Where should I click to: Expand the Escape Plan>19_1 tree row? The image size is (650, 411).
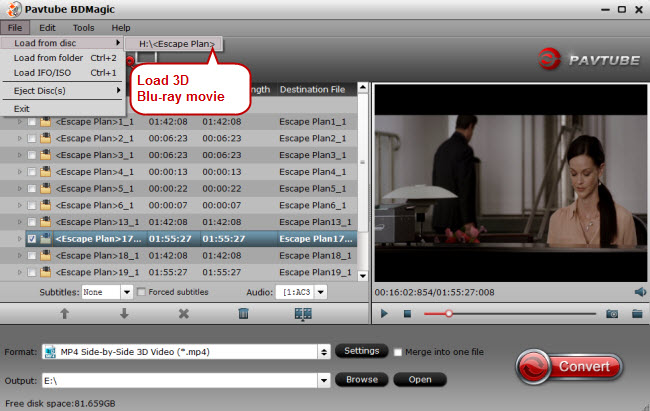tap(19, 272)
